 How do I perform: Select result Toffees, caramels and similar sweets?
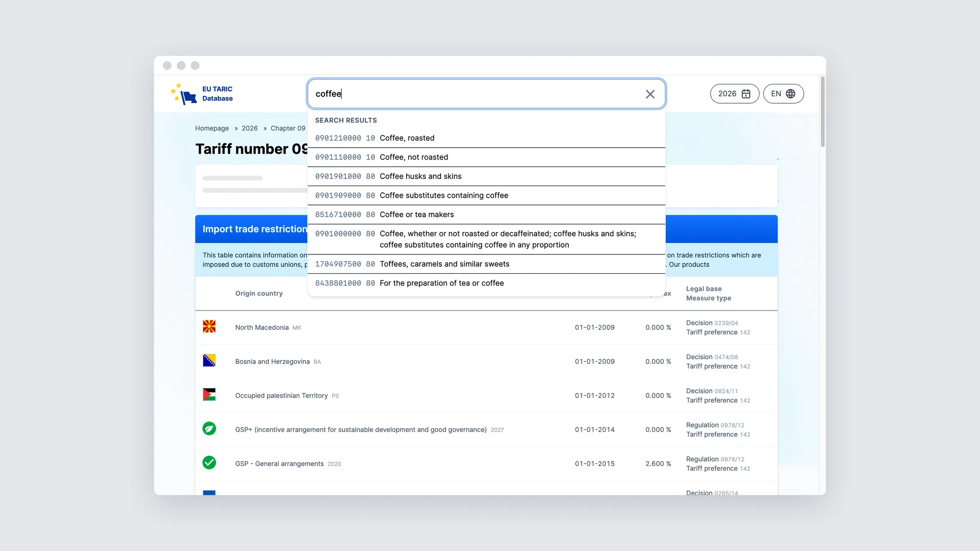[x=486, y=264]
